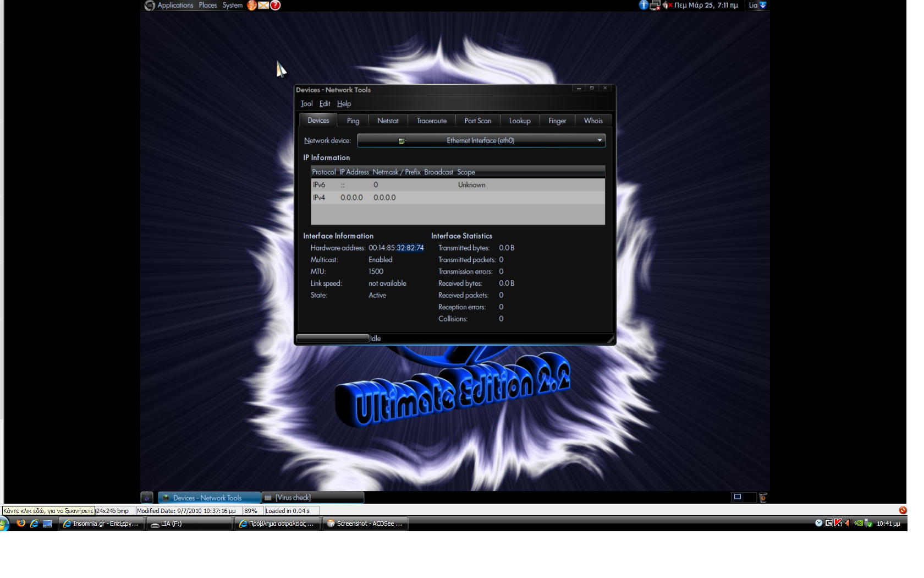The height and width of the screenshot is (578, 924).
Task: Open the Ubuntu Applications menu logo
Action: click(150, 6)
